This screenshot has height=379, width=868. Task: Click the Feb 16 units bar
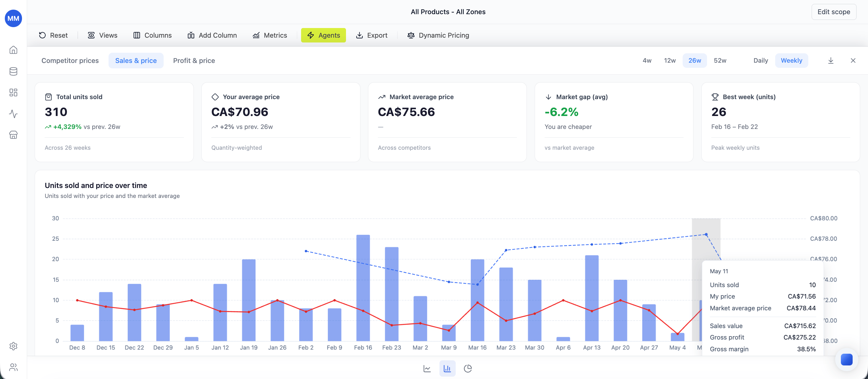point(363,288)
